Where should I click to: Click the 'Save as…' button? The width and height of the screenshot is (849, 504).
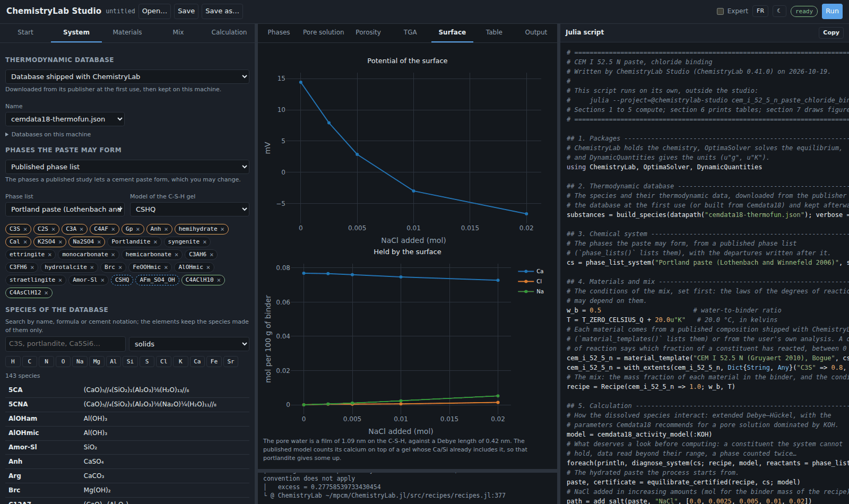click(x=222, y=11)
